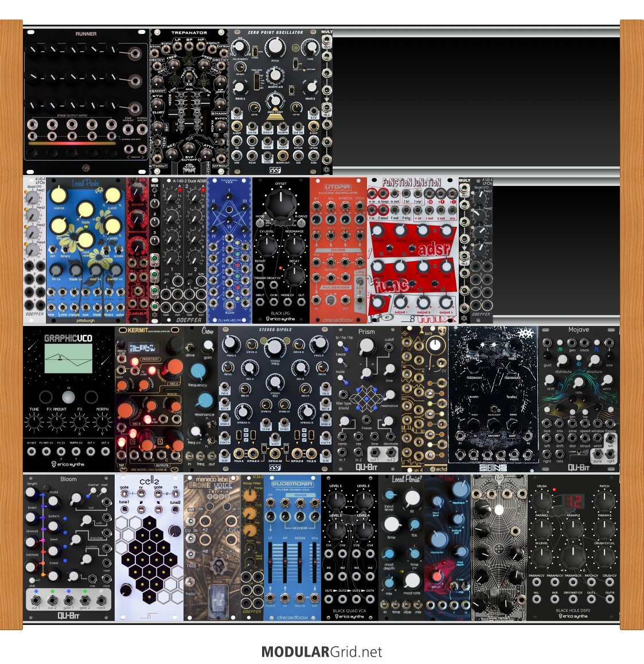Open the Function Junction module

412,250
